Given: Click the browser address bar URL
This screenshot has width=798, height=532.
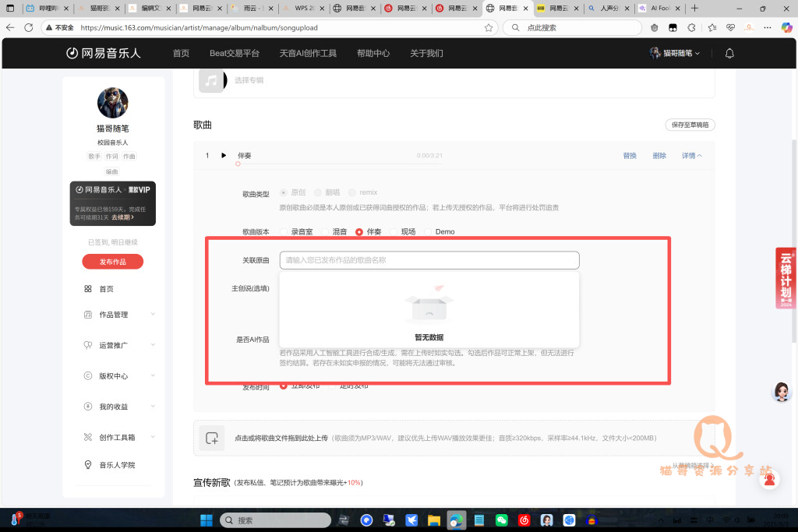Looking at the screenshot, I should point(199,27).
